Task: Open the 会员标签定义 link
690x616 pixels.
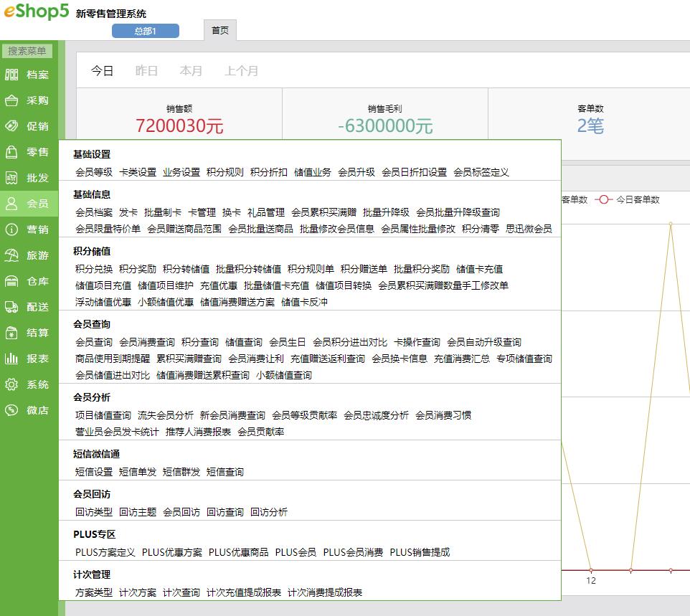Action: (x=481, y=173)
